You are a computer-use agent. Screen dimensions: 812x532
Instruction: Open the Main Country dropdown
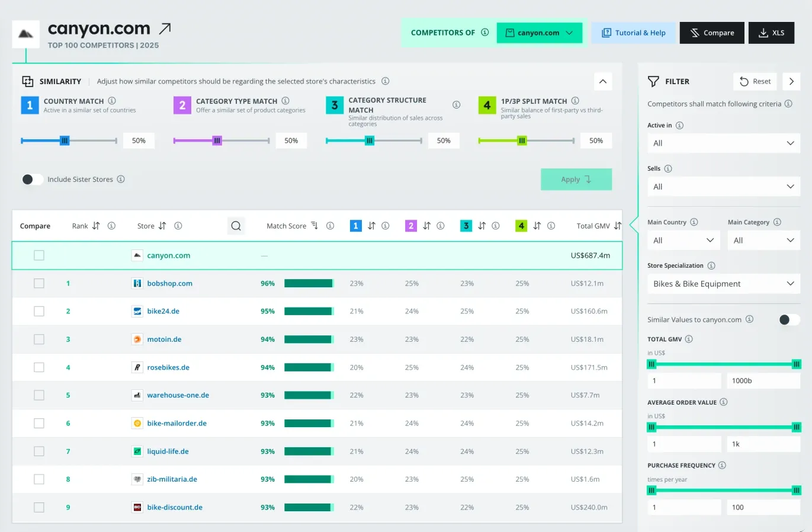click(x=683, y=240)
